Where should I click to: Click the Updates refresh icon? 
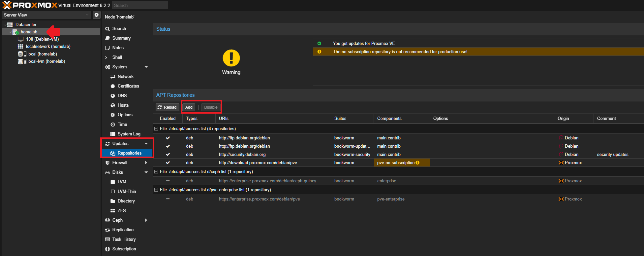click(x=107, y=144)
